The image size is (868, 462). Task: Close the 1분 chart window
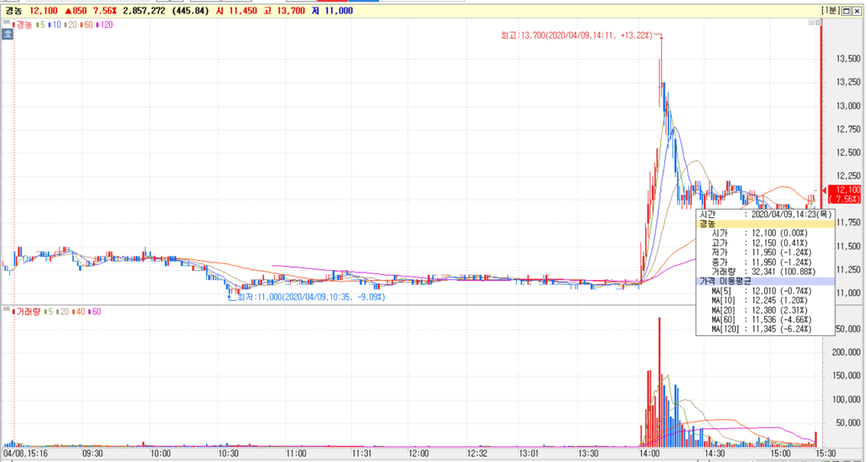(857, 11)
